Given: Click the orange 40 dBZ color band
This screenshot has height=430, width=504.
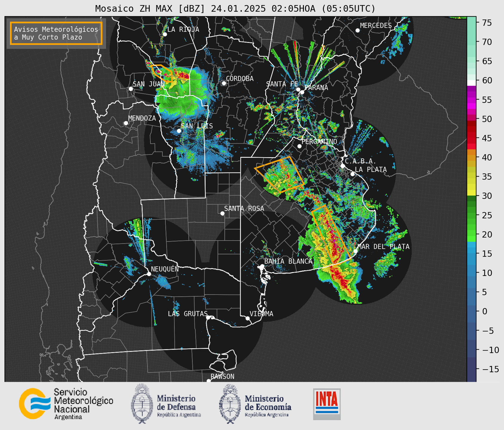Looking at the screenshot, I should pos(471,157).
